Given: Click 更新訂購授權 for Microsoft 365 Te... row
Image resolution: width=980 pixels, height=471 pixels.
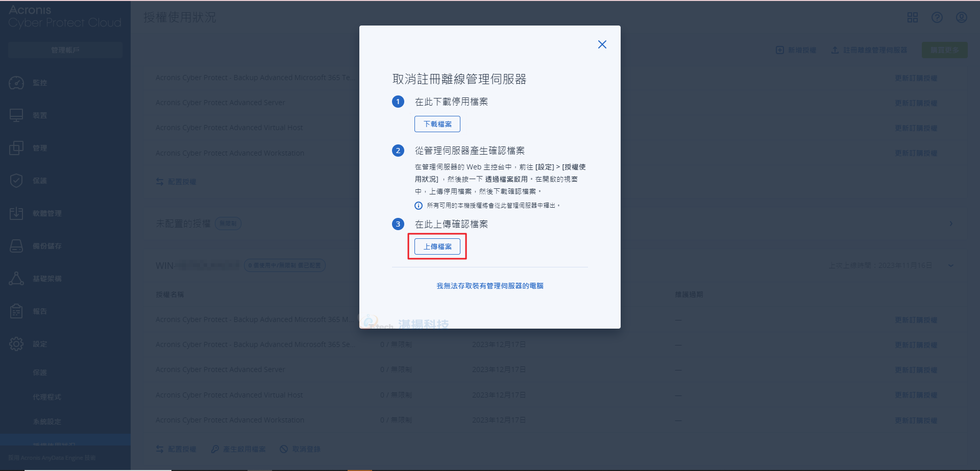Looking at the screenshot, I should click(x=916, y=78).
